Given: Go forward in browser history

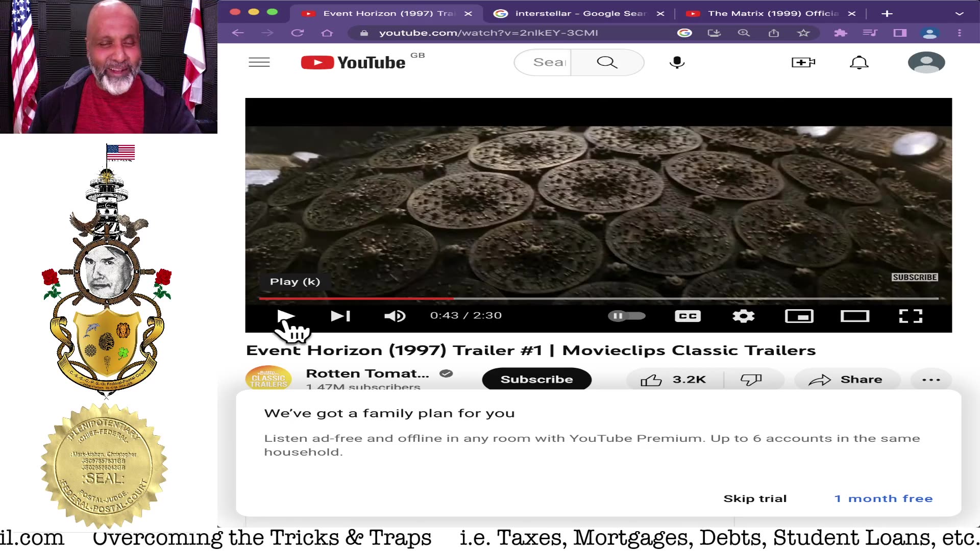Looking at the screenshot, I should [x=267, y=33].
